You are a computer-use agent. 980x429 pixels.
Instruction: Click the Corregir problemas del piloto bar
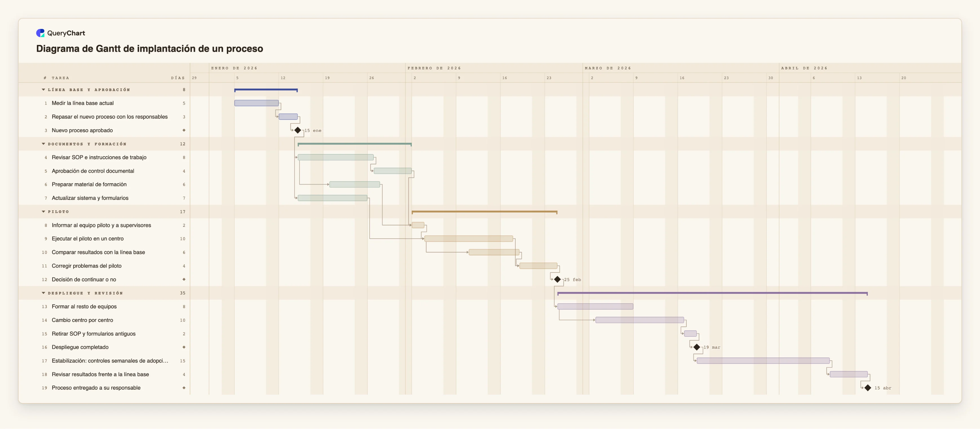tap(538, 266)
